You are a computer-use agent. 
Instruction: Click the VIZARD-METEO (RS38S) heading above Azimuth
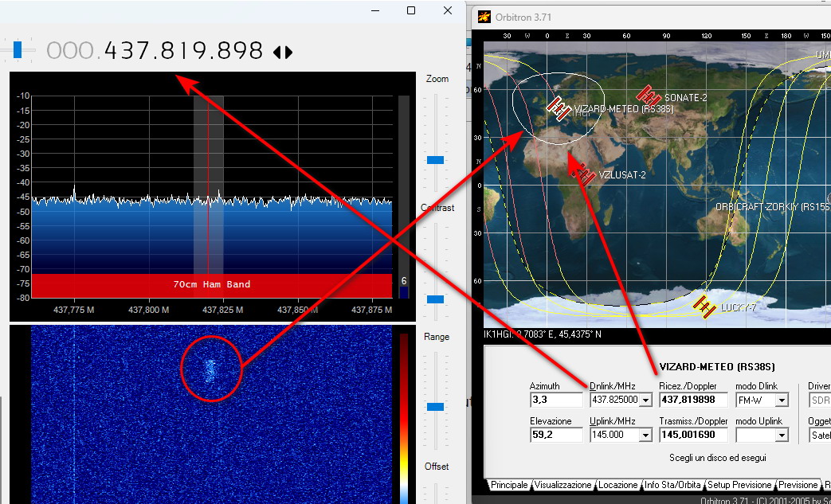(717, 367)
